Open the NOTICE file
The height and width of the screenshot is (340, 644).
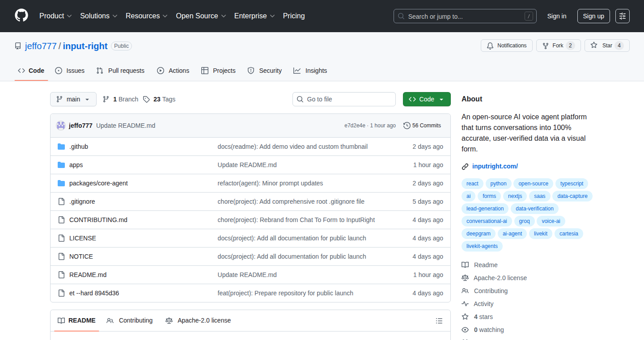[x=81, y=256]
